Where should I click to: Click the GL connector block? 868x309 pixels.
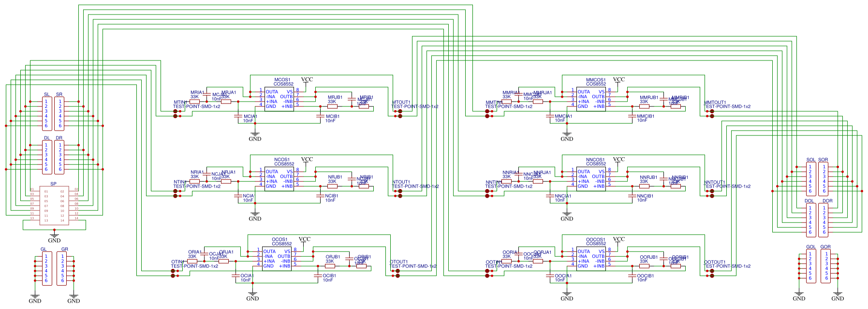tap(47, 268)
